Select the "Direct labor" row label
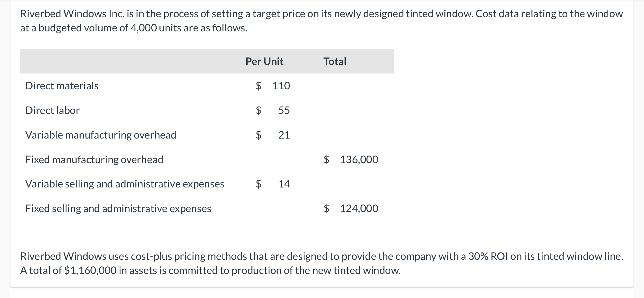Viewport: 644px width, 298px height. [53, 110]
